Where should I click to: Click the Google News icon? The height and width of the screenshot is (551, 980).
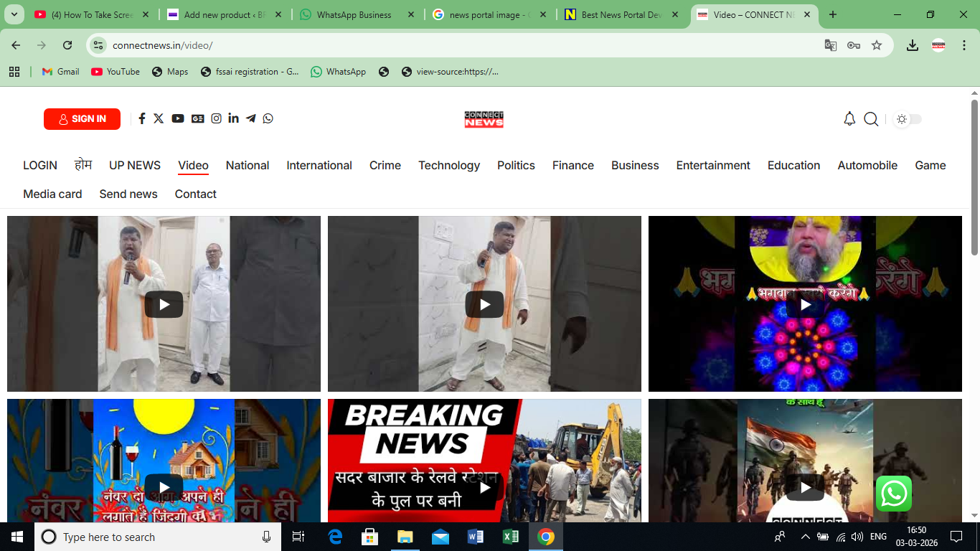pos(197,118)
